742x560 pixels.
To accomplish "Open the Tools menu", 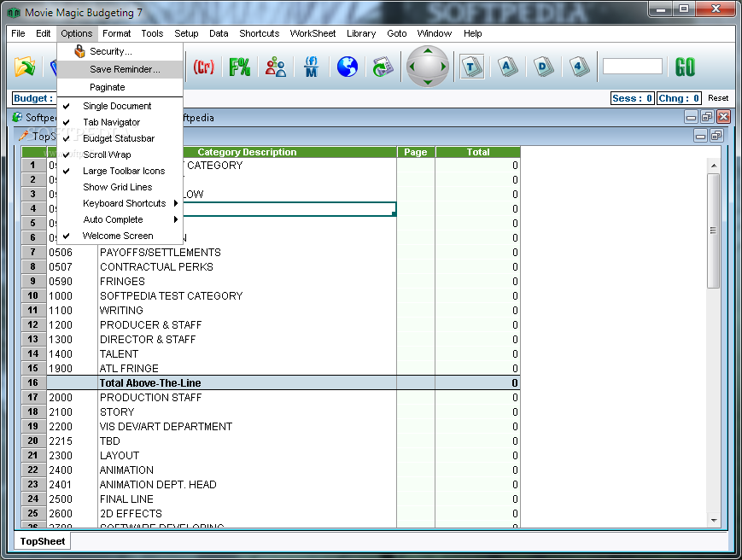I will 152,33.
